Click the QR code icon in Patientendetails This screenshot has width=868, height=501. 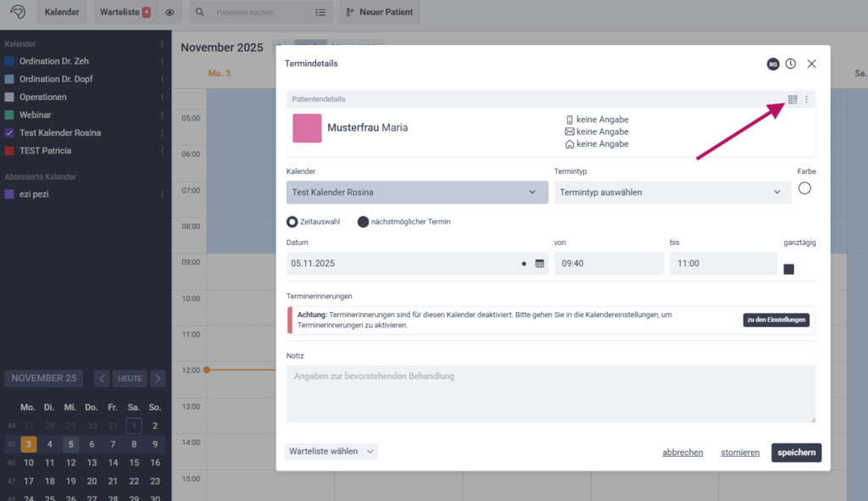793,99
